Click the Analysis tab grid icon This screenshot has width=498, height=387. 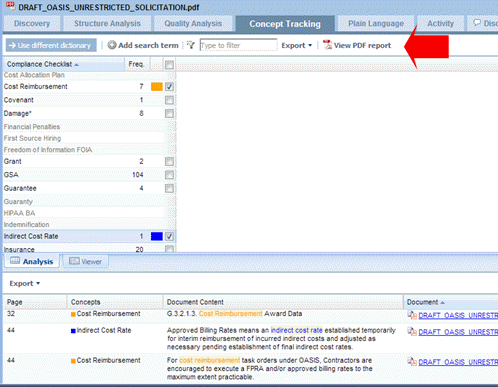point(15,261)
